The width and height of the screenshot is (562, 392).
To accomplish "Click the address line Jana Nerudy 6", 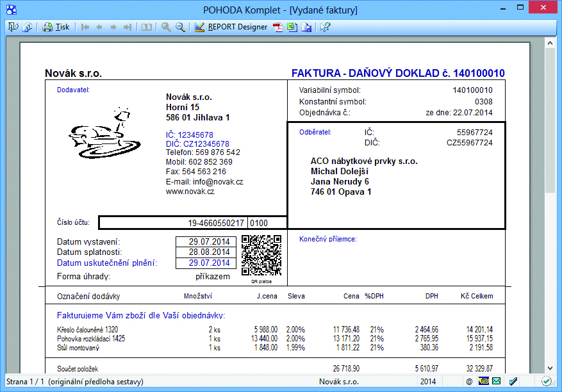I will tap(340, 182).
